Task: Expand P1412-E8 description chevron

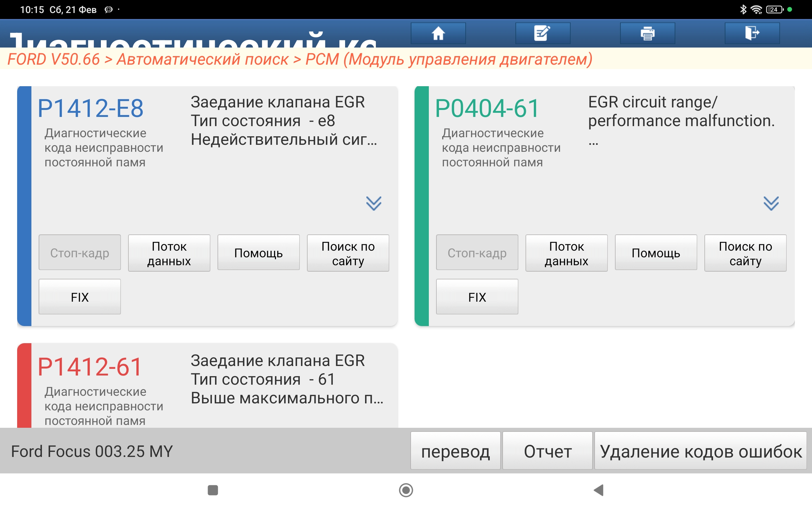Action: tap(373, 203)
